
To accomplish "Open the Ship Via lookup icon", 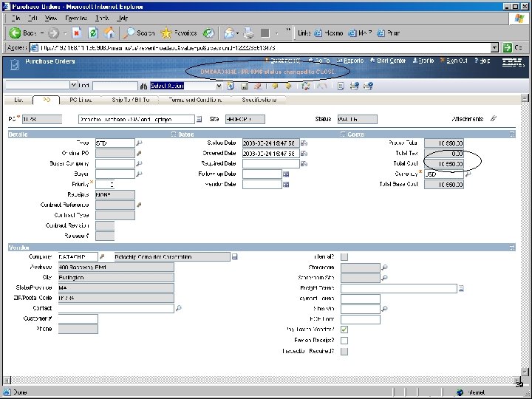I will [x=384, y=309].
